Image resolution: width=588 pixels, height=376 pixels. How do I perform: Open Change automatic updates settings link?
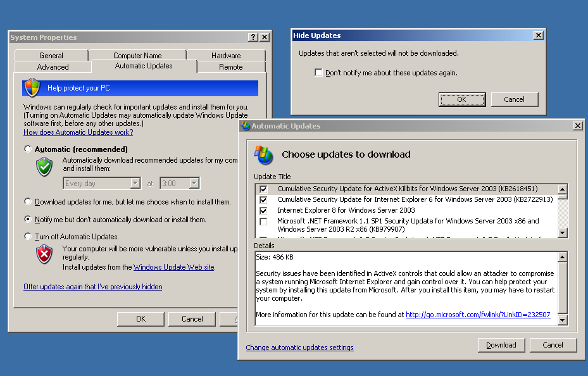[299, 348]
